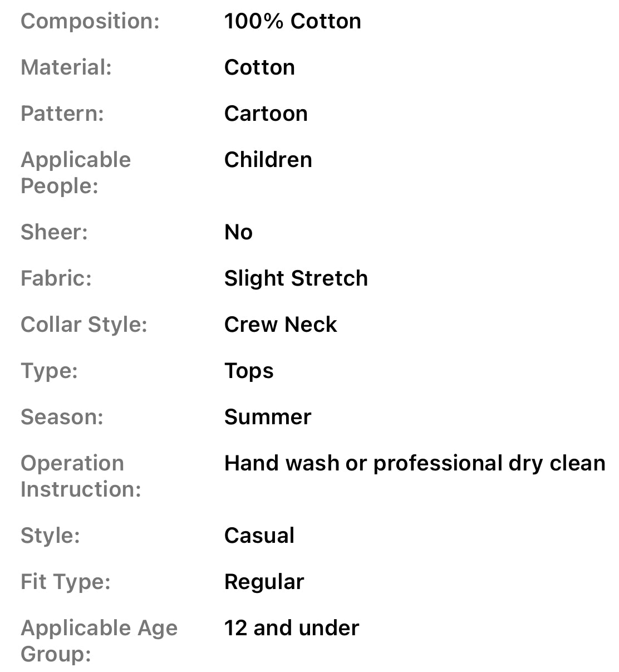Click the "Cartoon" pattern value
Viewport: 619px width, 672px height.
point(266,114)
